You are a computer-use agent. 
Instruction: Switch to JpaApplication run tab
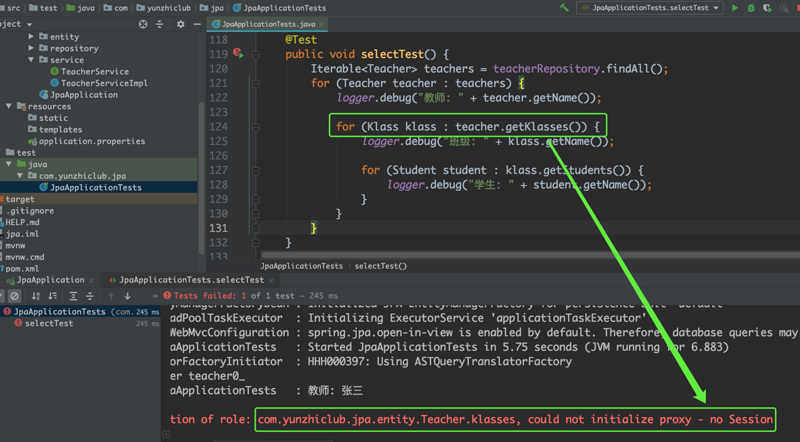50,280
